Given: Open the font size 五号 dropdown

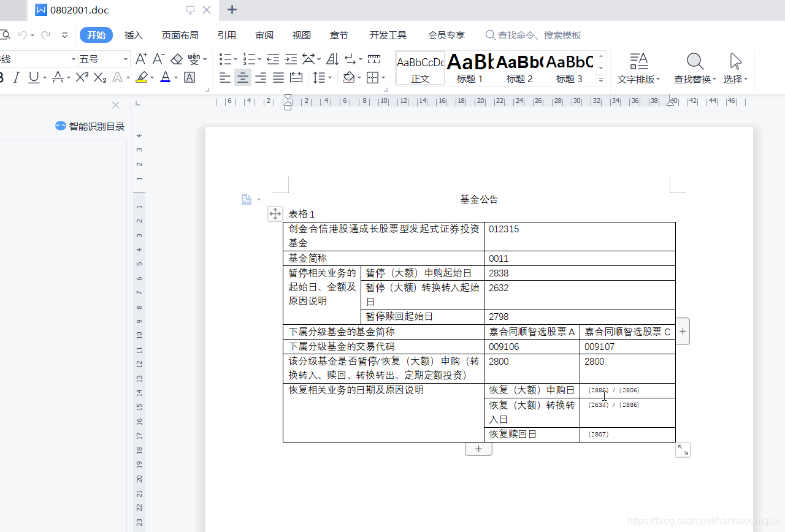Looking at the screenshot, I should pos(126,59).
